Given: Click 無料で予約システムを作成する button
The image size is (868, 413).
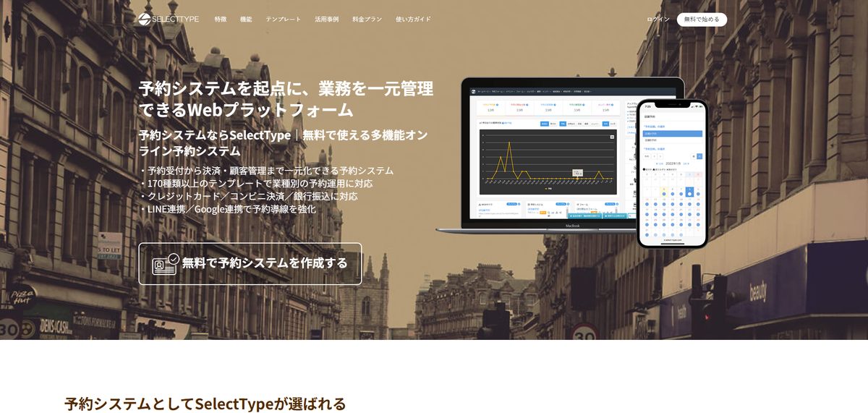Looking at the screenshot, I should [250, 263].
